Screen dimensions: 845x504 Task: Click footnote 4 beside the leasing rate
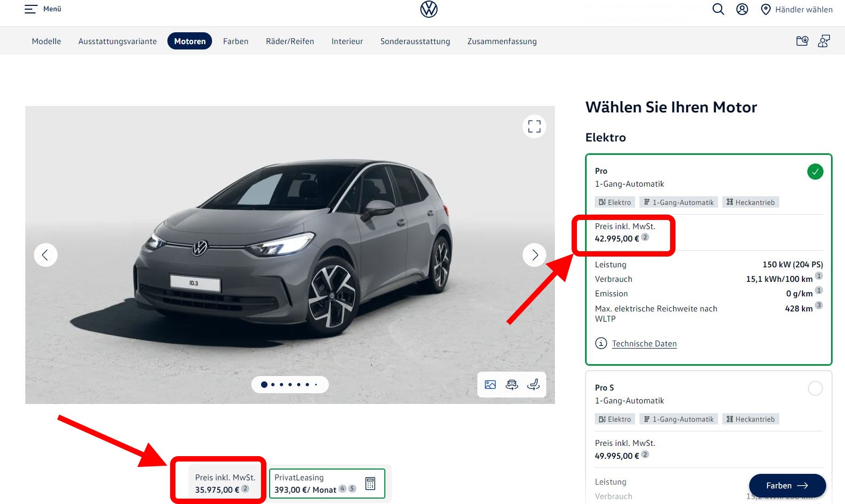click(342, 488)
